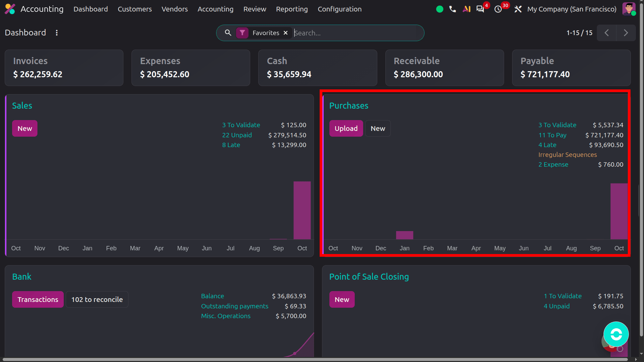The image size is (644, 362).
Task: Click the Oct bar in Sales chart
Action: pyautogui.click(x=302, y=211)
